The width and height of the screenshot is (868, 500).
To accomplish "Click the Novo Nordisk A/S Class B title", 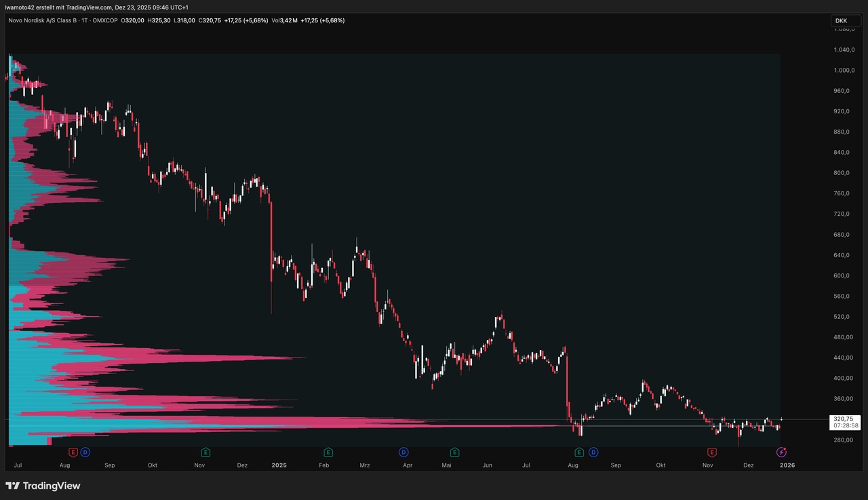I will [x=47, y=20].
